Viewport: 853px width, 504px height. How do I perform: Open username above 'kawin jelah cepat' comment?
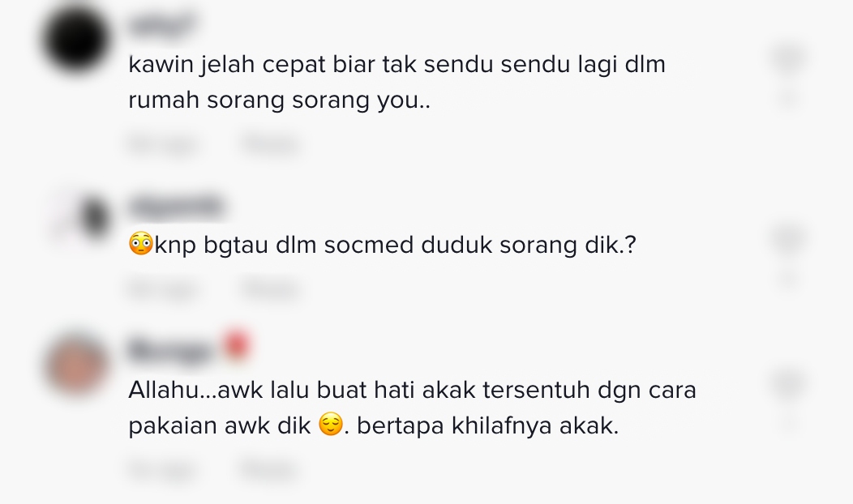162,26
